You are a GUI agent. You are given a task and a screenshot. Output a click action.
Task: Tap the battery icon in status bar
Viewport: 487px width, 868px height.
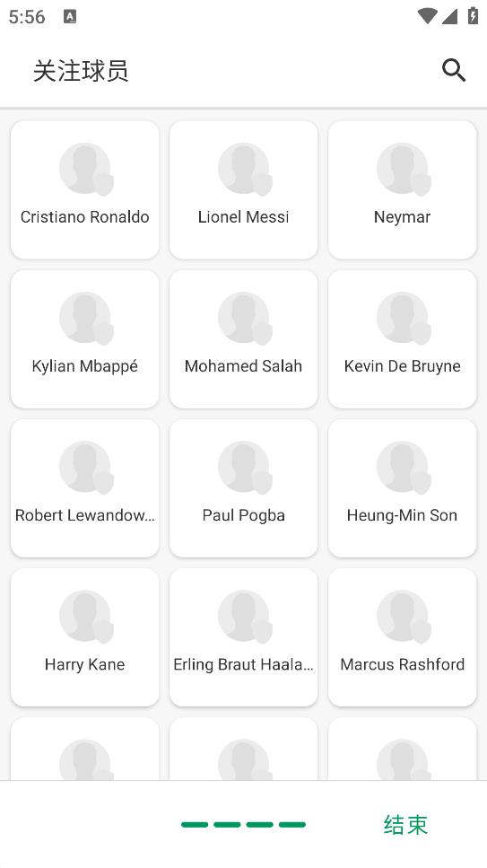pyautogui.click(x=473, y=15)
